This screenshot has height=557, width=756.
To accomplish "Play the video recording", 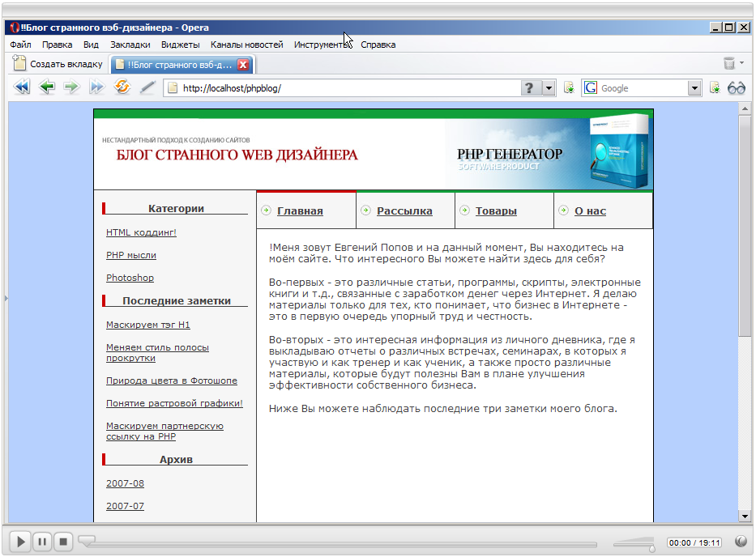I will tap(20, 542).
